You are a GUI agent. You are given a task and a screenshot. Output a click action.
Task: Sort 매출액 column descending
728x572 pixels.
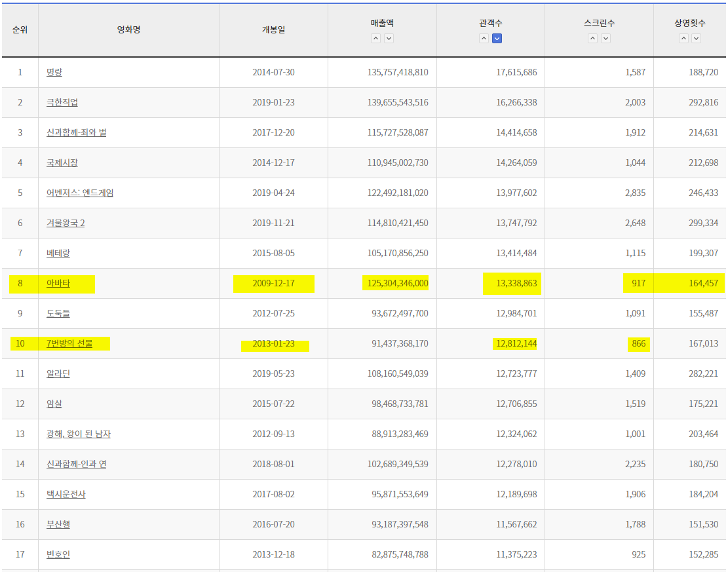click(x=389, y=39)
